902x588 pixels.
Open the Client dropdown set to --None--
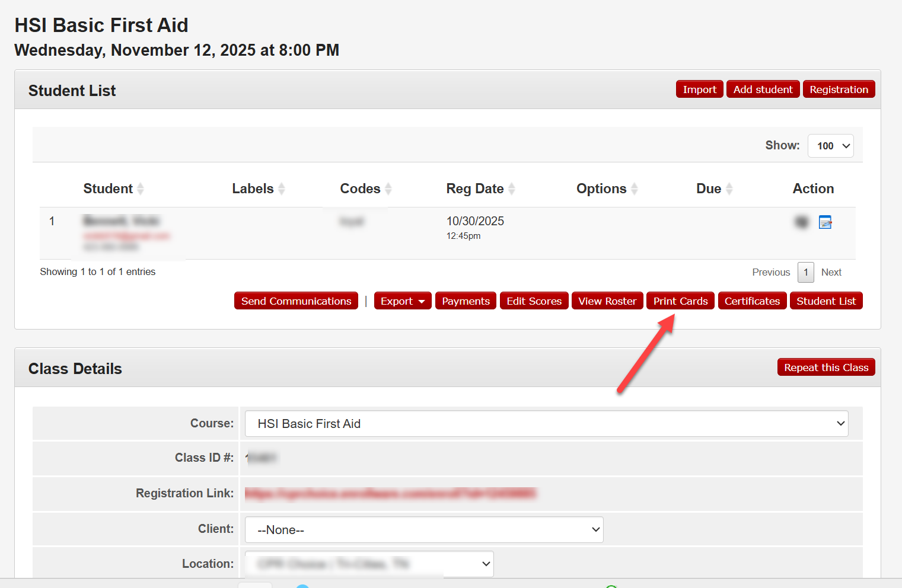424,530
